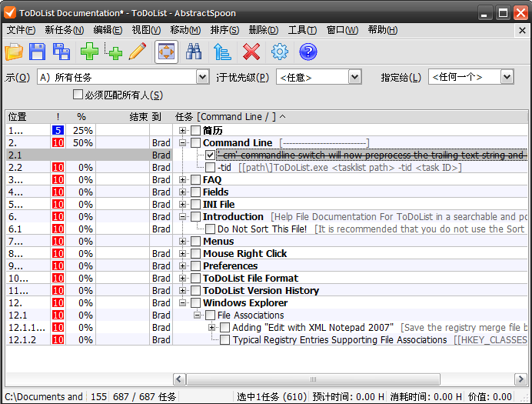Viewport: 532px width, 404px height.
Task: Click the % column header
Action: tap(81, 117)
